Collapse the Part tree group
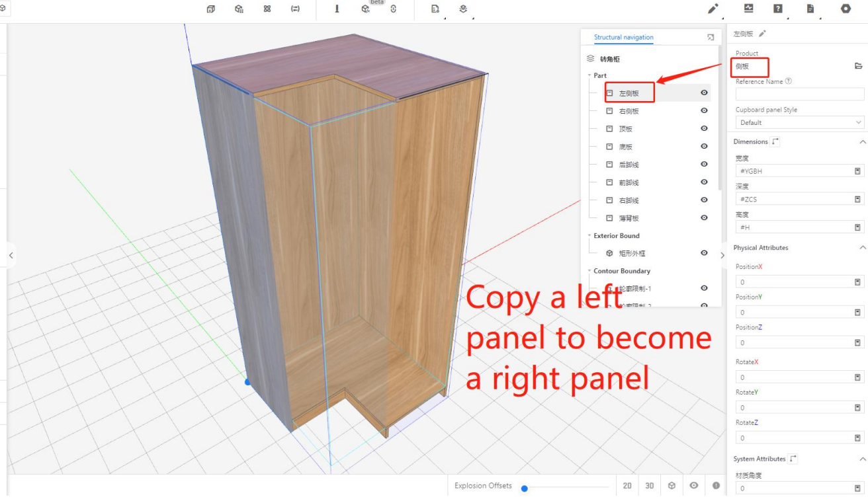The height and width of the screenshot is (501, 868). pos(589,75)
